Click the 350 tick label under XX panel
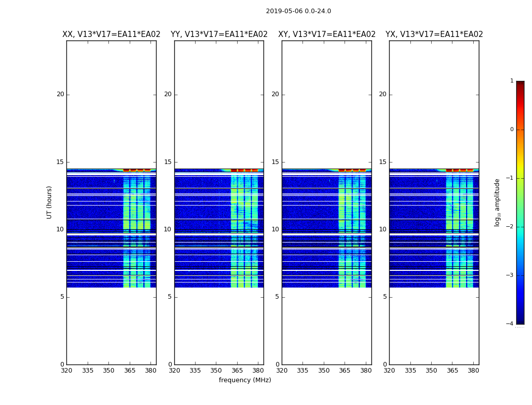The height and width of the screenshot is (405, 532). pyautogui.click(x=108, y=371)
